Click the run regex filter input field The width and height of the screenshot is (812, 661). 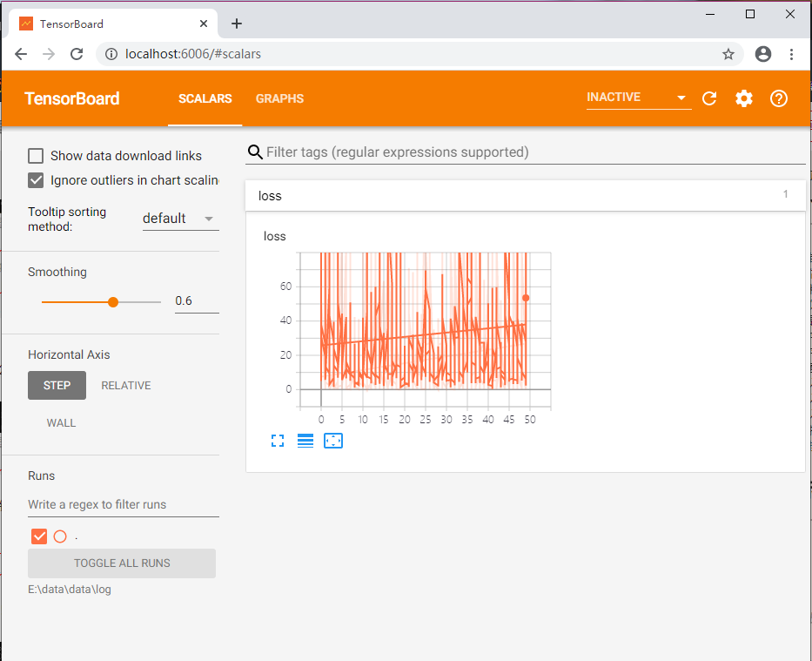(x=122, y=504)
